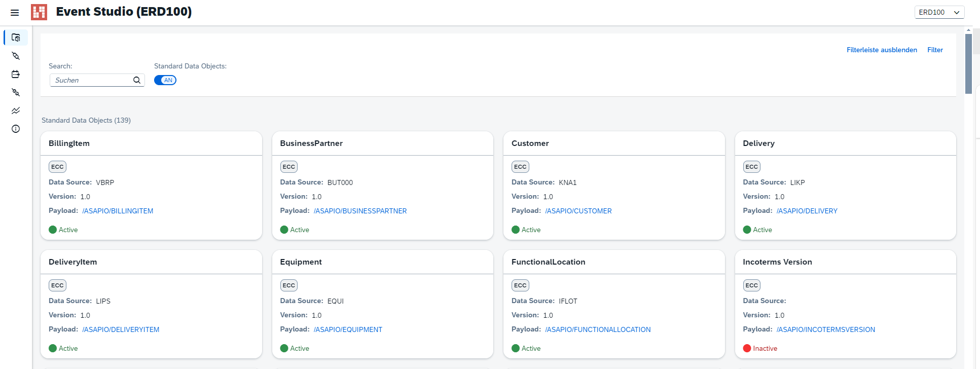The width and height of the screenshot is (980, 369).
Task: Select the Incoterms Version card title
Action: (777, 262)
